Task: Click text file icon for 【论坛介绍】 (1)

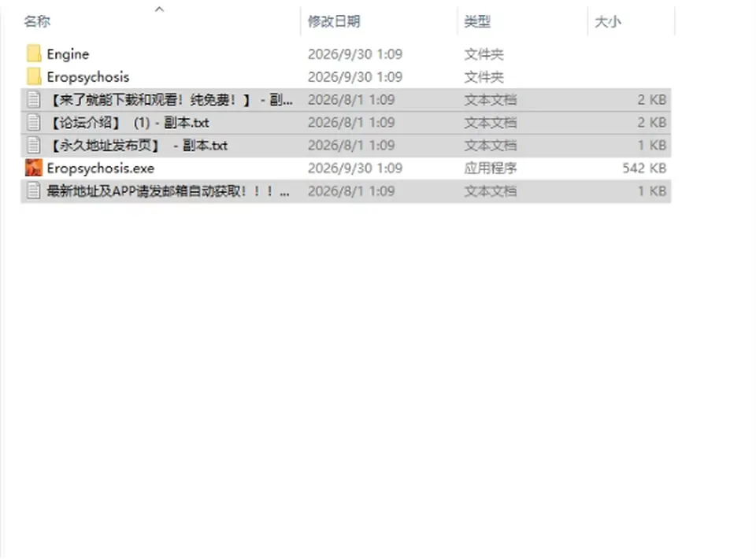Action: 34,122
